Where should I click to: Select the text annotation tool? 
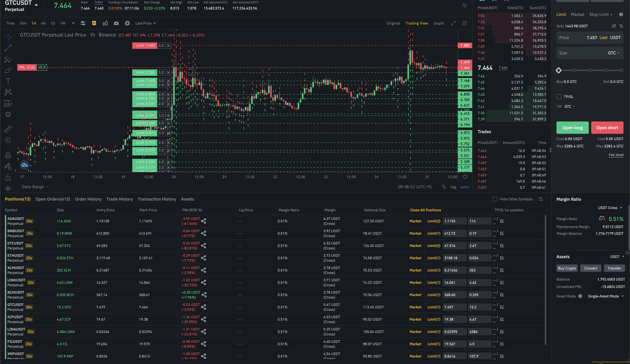tap(8, 81)
